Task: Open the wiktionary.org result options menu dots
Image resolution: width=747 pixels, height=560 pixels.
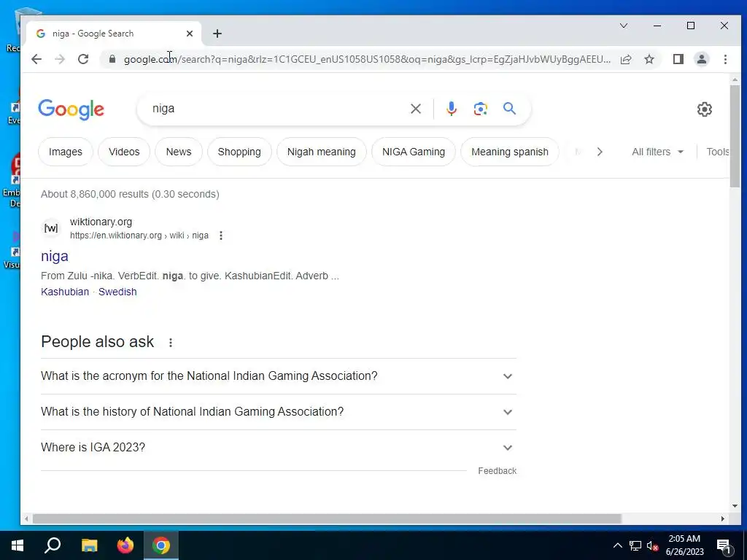Action: (220, 236)
